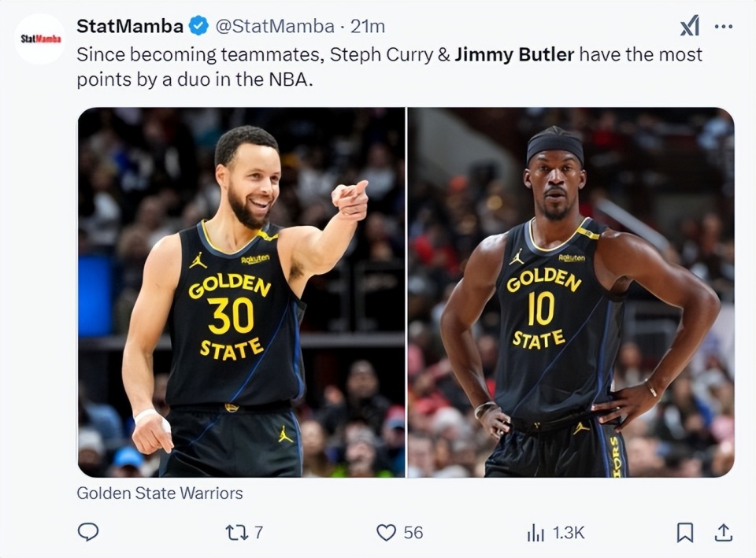
Task: Click the retweet count of 7
Action: (258, 533)
